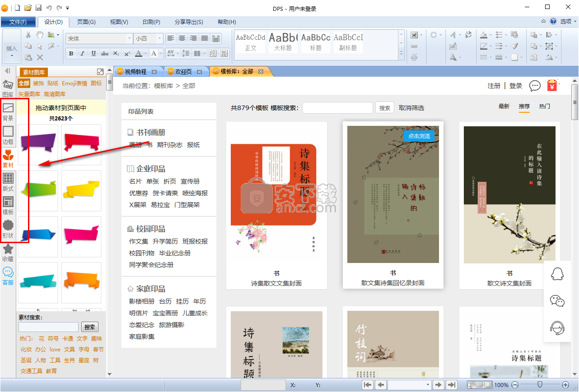
Task: Open the speech bubble message icon next to 登录
Action: 535,86
